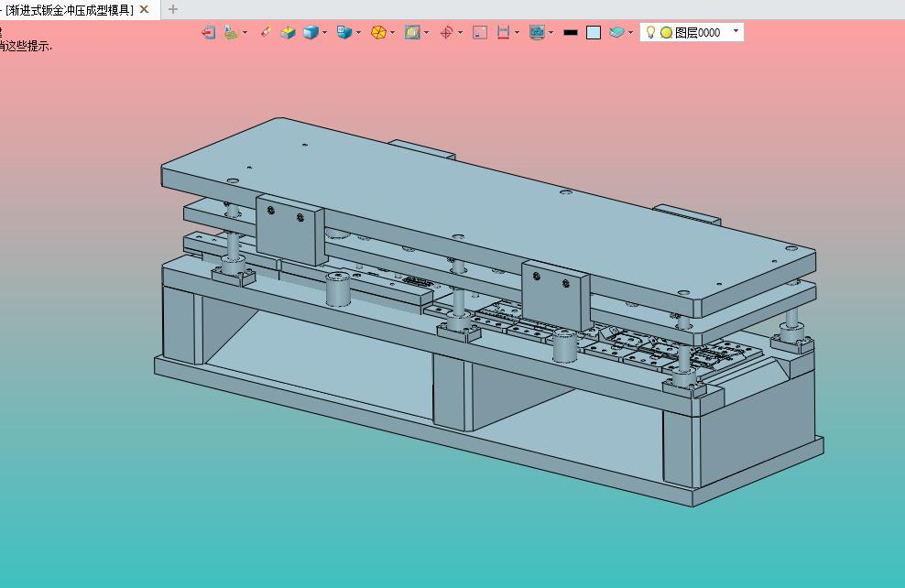Click the yellow-top box view icon
This screenshot has width=905, height=588.
[x=288, y=32]
